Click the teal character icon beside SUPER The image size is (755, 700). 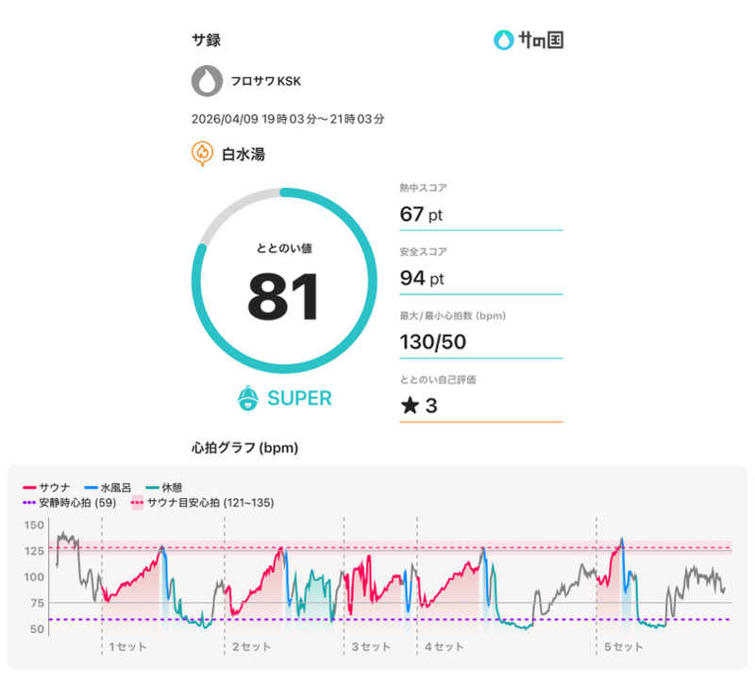coord(248,398)
